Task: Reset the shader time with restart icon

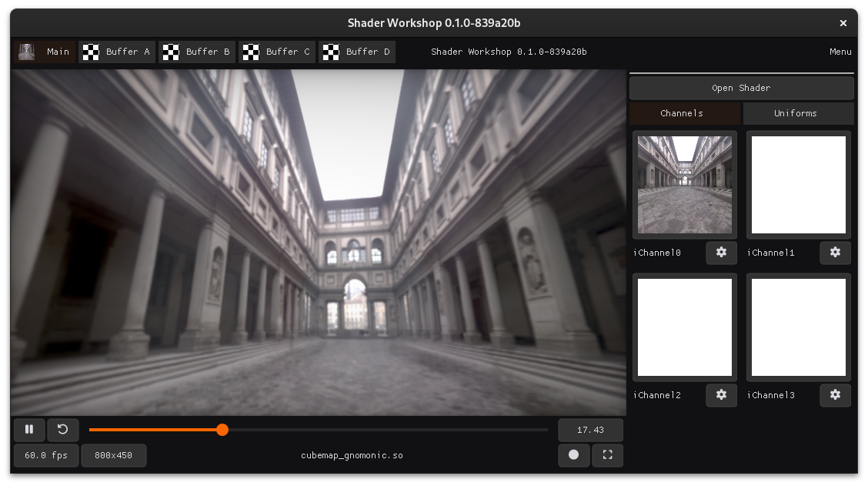Action: 62,430
